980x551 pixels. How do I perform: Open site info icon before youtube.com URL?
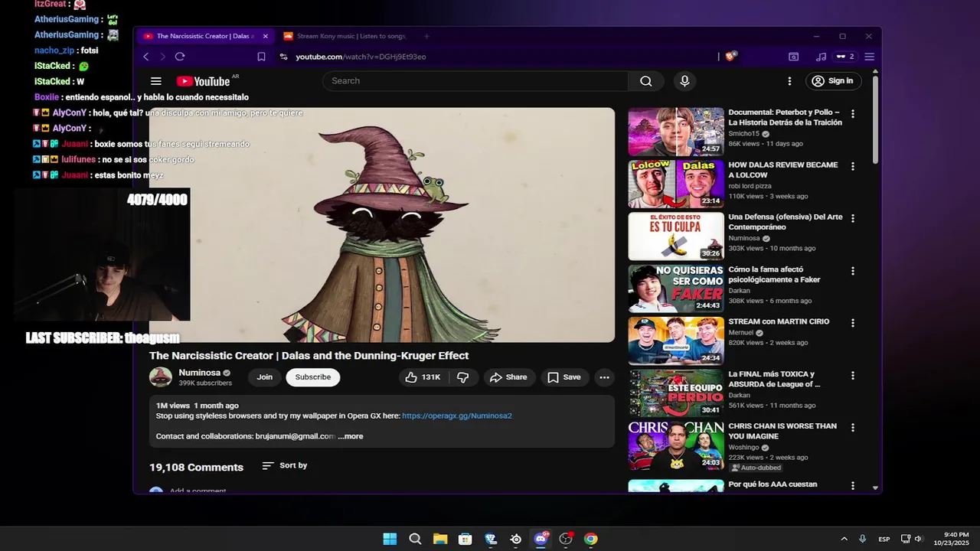[x=283, y=57]
